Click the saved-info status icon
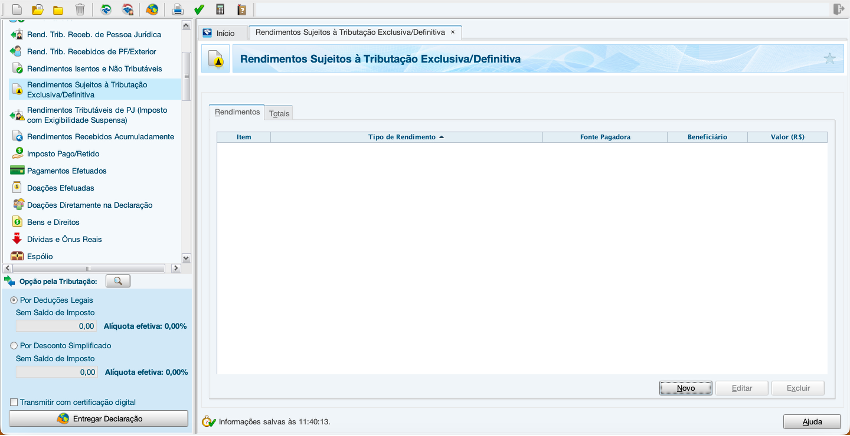The height and width of the screenshot is (436, 850). (209, 421)
